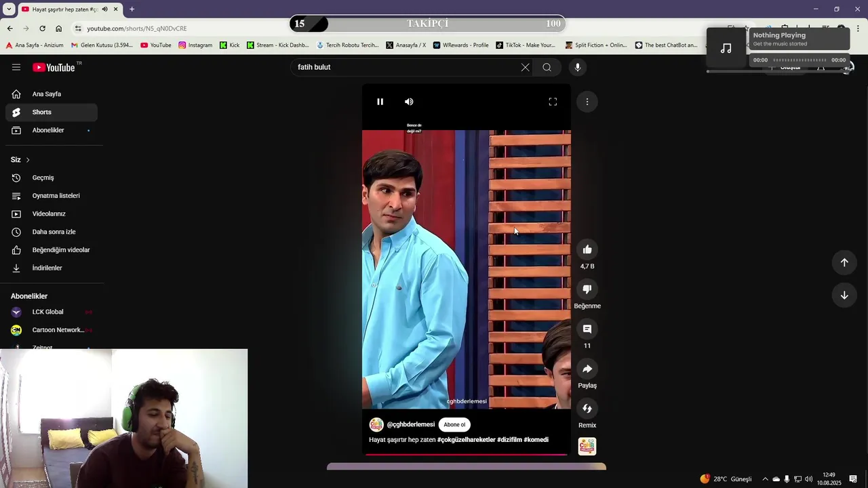The image size is (868, 488).
Task: Open the #dizifilm hashtag
Action: click(x=509, y=440)
